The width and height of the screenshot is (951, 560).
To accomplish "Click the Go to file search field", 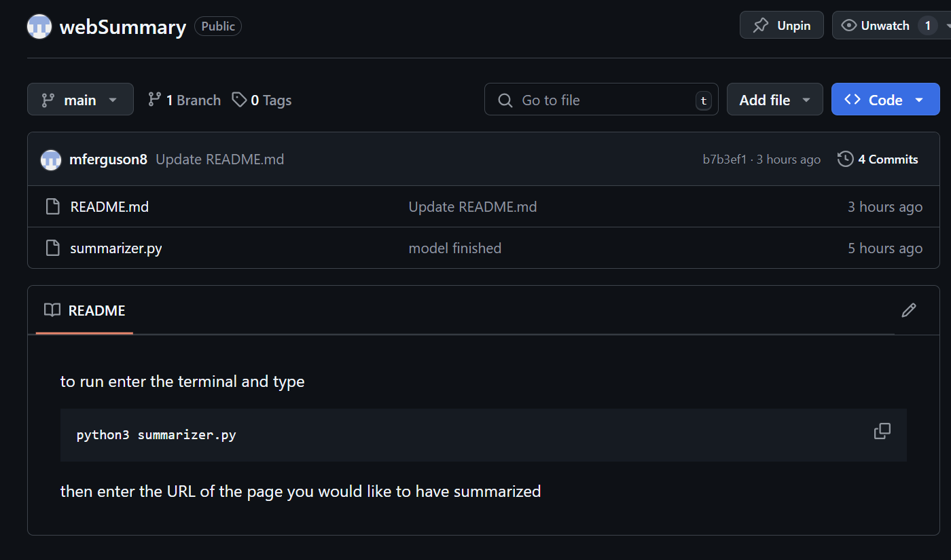I will pos(600,100).
